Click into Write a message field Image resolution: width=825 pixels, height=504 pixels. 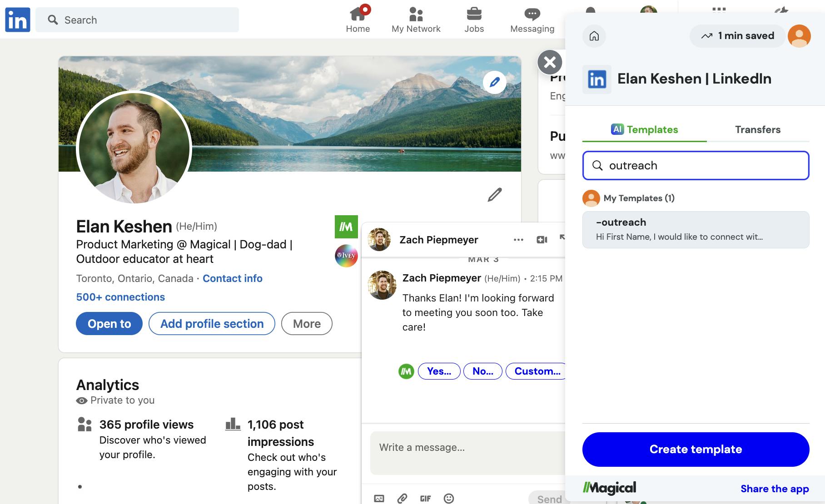[x=467, y=453]
